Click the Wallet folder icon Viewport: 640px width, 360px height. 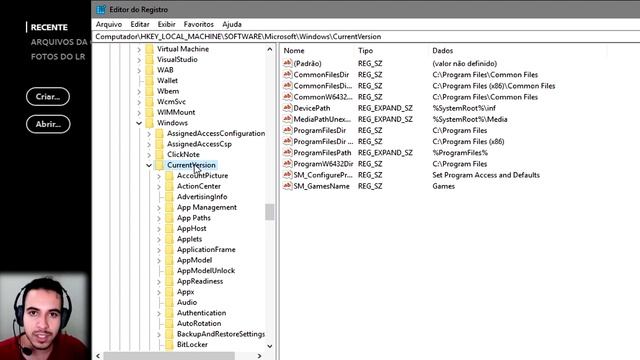point(150,80)
